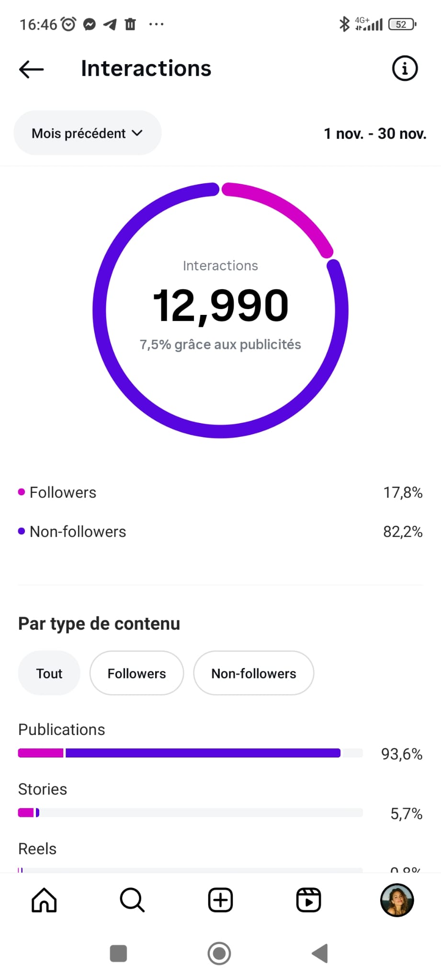Tap the back arrow icon
The image size is (441, 980).
pyautogui.click(x=32, y=69)
